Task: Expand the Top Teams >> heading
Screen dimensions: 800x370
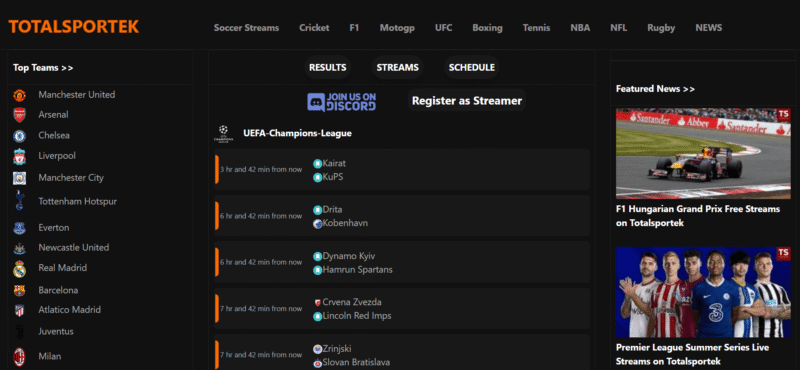Action: click(43, 68)
